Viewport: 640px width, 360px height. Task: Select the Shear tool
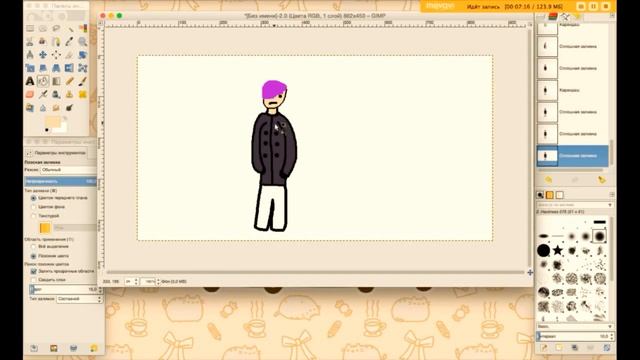[43, 68]
